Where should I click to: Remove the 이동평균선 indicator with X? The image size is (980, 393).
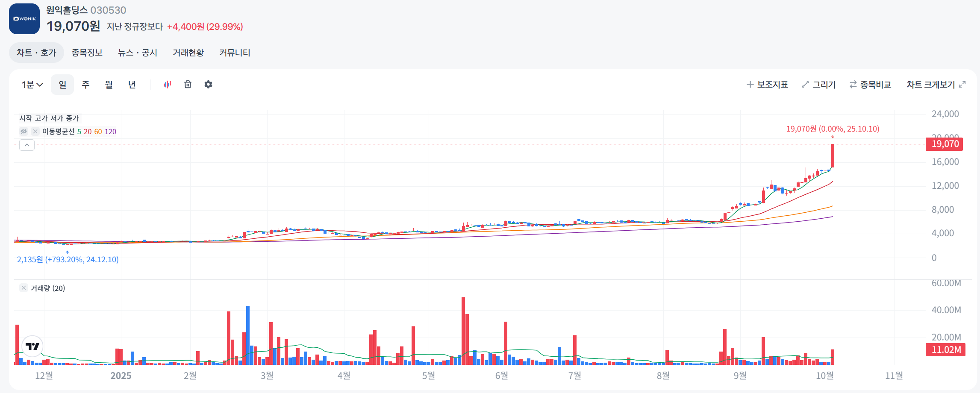(x=35, y=132)
